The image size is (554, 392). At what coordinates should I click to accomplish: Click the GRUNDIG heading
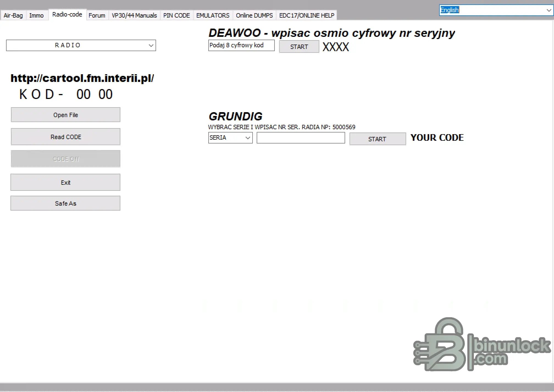click(236, 116)
